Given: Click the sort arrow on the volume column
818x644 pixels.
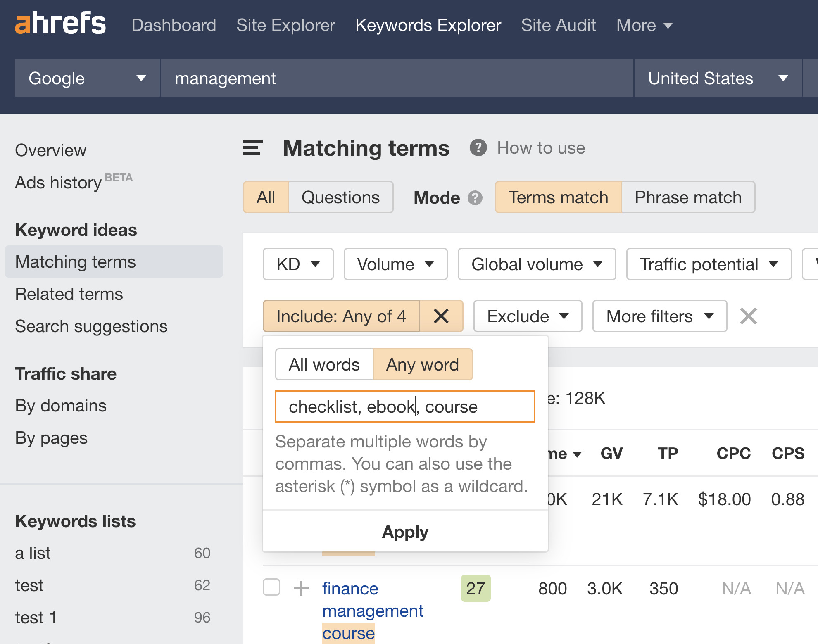Looking at the screenshot, I should coord(578,453).
